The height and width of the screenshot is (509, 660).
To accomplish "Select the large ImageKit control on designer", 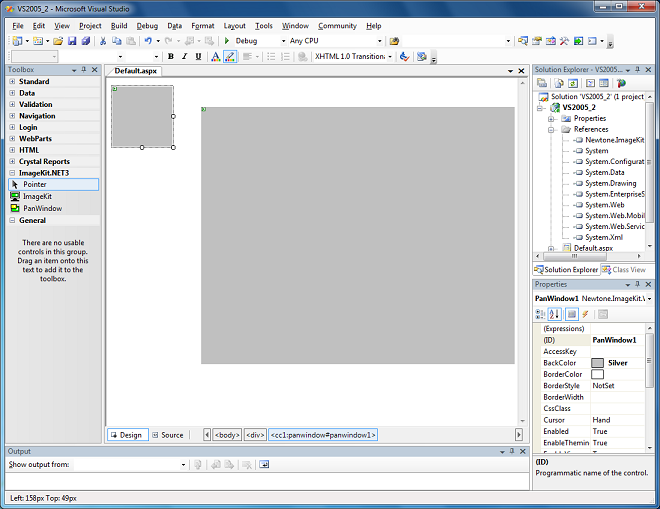I will tap(358, 235).
